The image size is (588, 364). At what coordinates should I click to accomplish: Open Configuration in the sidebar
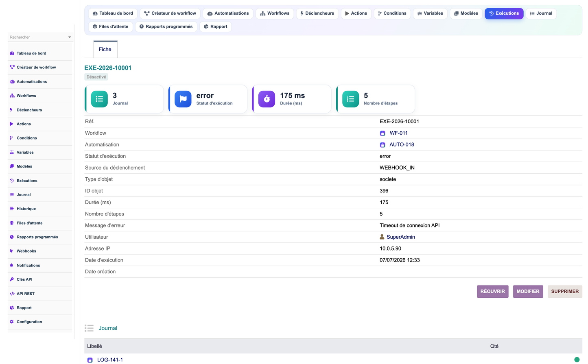[x=29, y=322]
